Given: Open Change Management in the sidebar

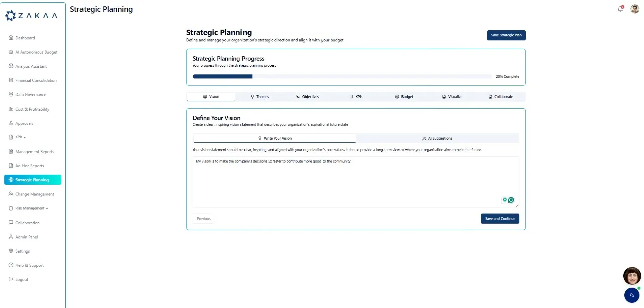Looking at the screenshot, I should coord(34,194).
